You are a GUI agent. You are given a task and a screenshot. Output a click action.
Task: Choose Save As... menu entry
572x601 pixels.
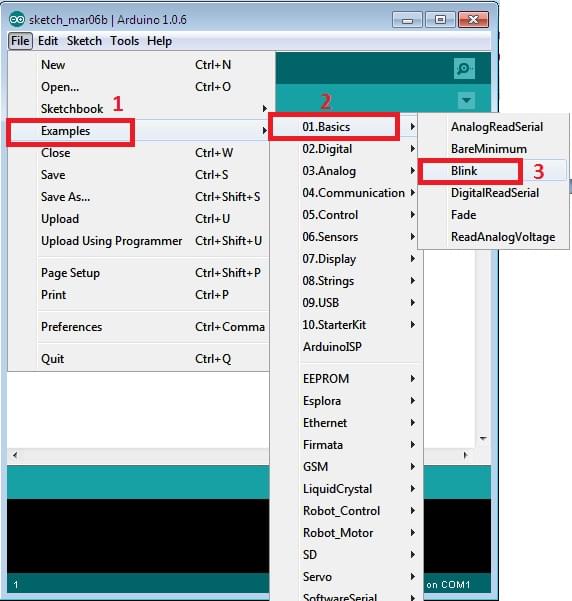[x=138, y=197]
